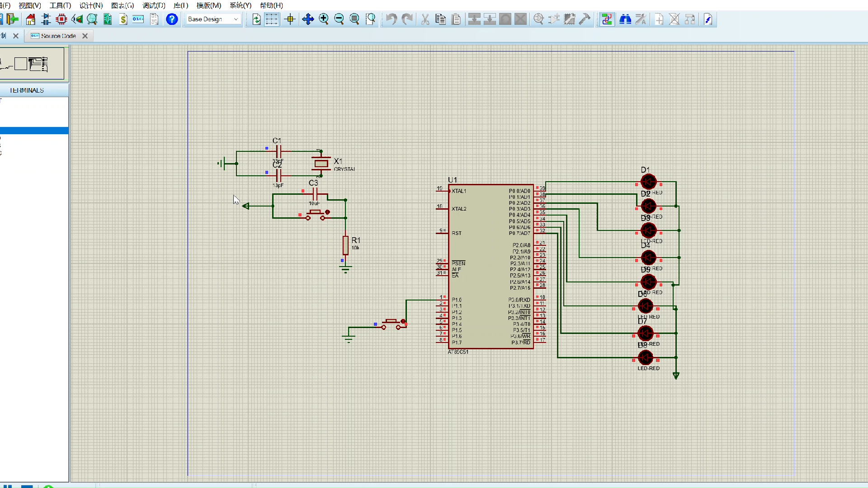868x488 pixels.
Task: Toggle the grid display button
Action: (x=271, y=19)
